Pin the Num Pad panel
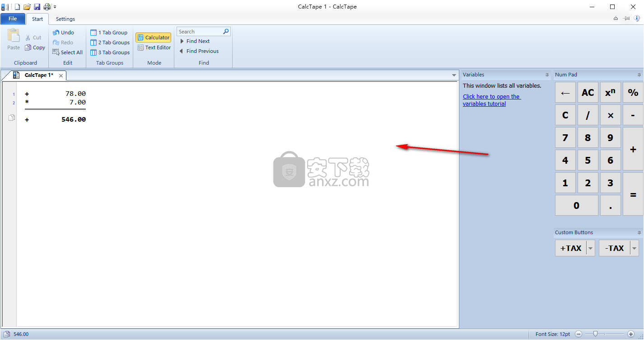 639,75
